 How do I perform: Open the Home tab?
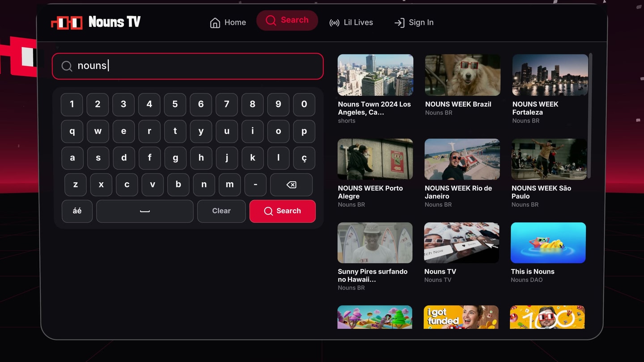point(228,22)
